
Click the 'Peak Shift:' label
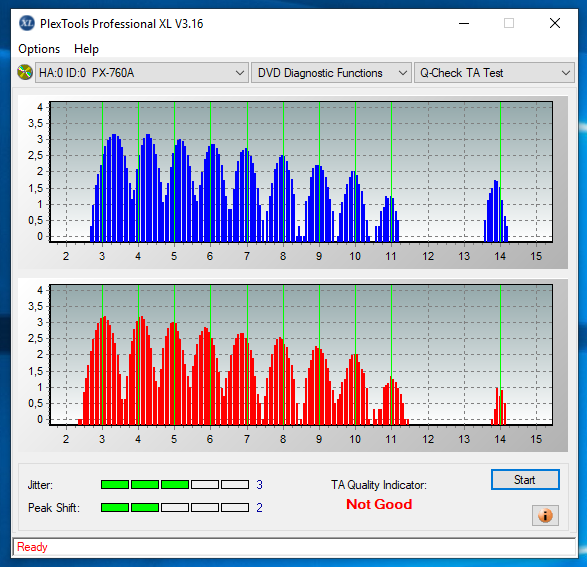(54, 508)
